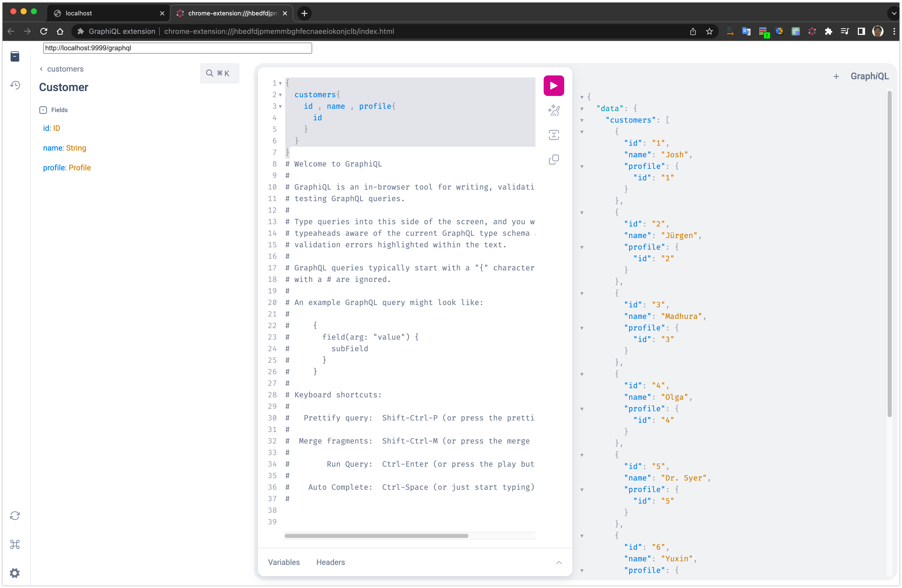
Task: Open the keyboard shortcuts dialog icon
Action: 15,544
